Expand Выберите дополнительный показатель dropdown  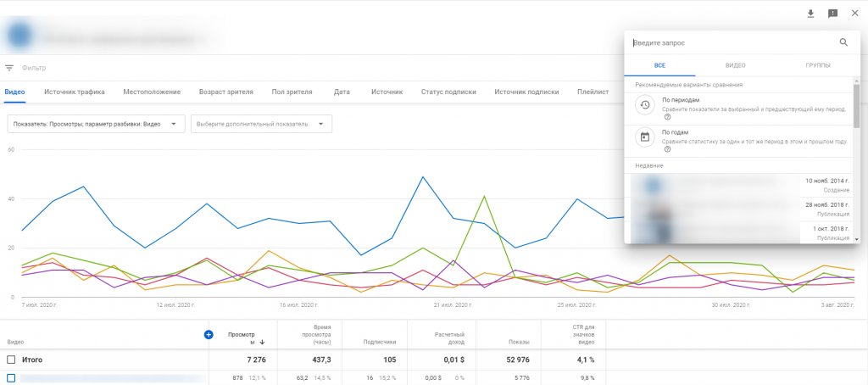261,124
